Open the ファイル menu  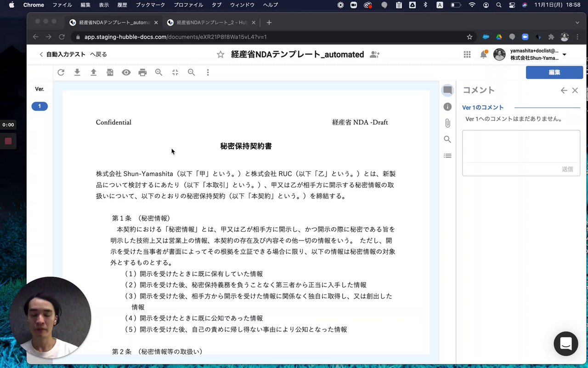pyautogui.click(x=62, y=5)
